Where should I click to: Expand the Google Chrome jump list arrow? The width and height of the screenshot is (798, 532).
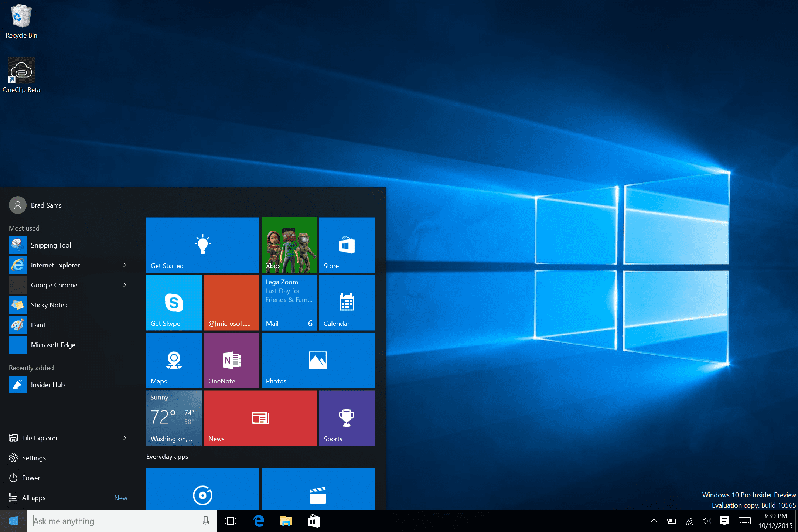pos(125,285)
